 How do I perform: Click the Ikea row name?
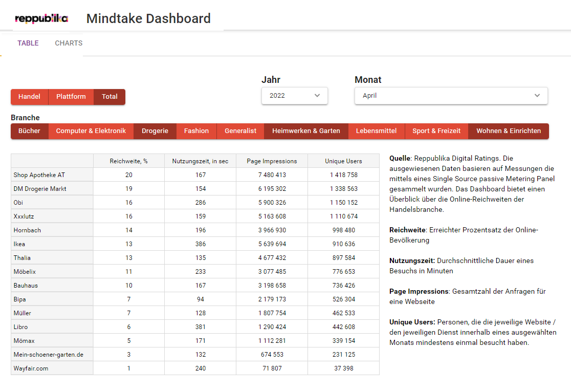point(19,244)
